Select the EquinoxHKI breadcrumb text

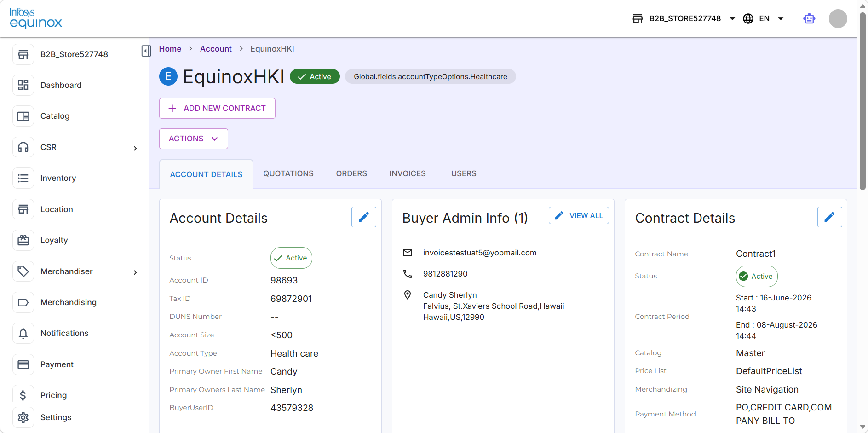[272, 49]
